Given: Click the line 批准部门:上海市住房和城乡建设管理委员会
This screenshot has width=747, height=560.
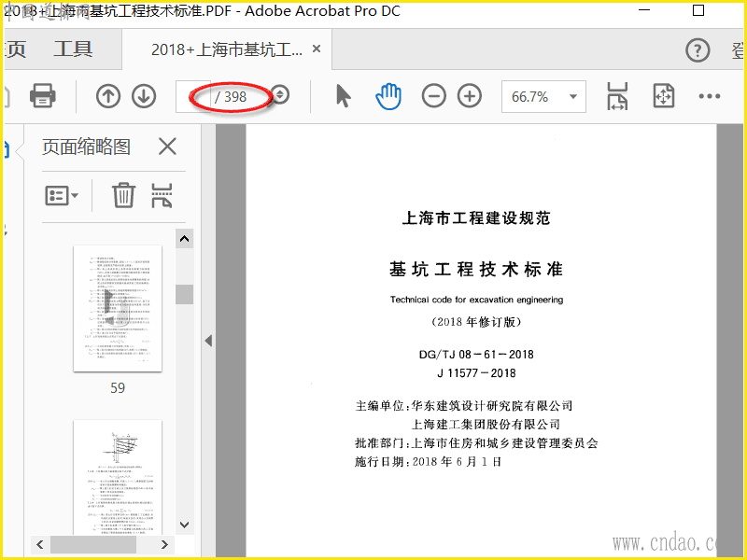Looking at the screenshot, I should click(x=476, y=442).
